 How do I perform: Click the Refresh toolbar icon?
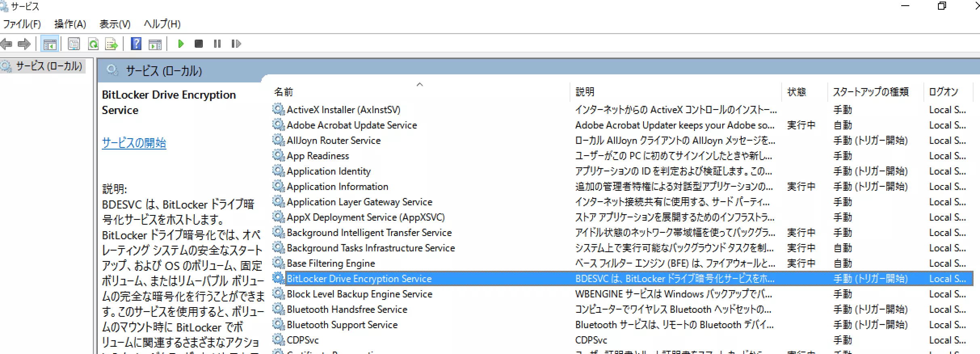pos(93,44)
